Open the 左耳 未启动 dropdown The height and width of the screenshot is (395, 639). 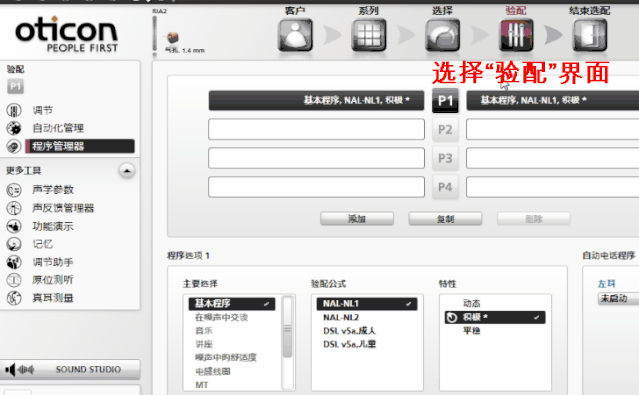coord(618,298)
